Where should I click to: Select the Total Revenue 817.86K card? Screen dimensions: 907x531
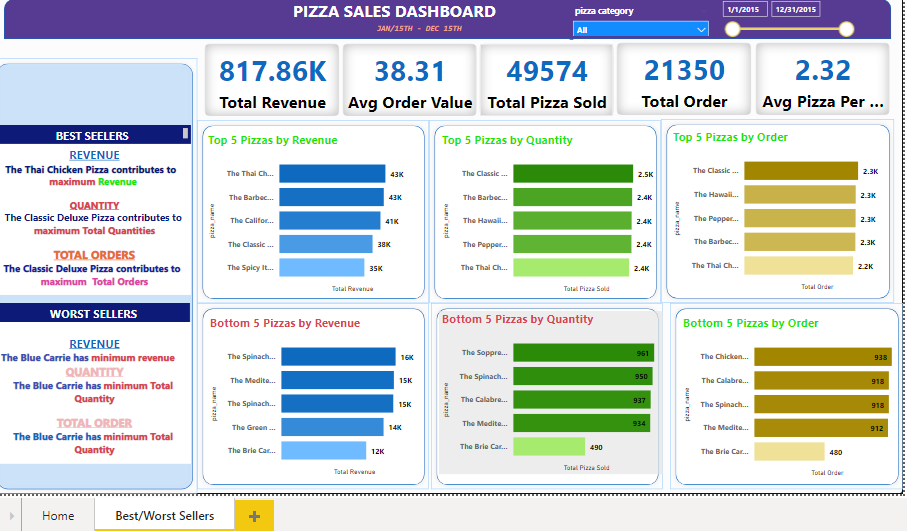272,80
